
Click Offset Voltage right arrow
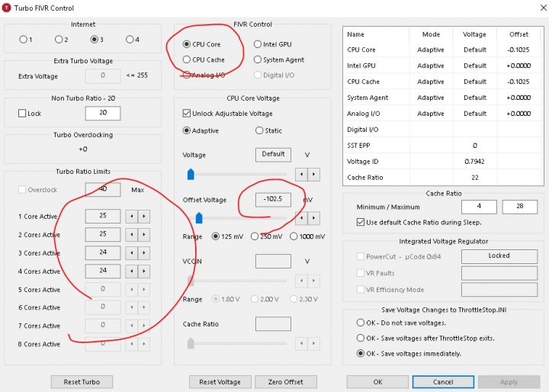click(313, 218)
